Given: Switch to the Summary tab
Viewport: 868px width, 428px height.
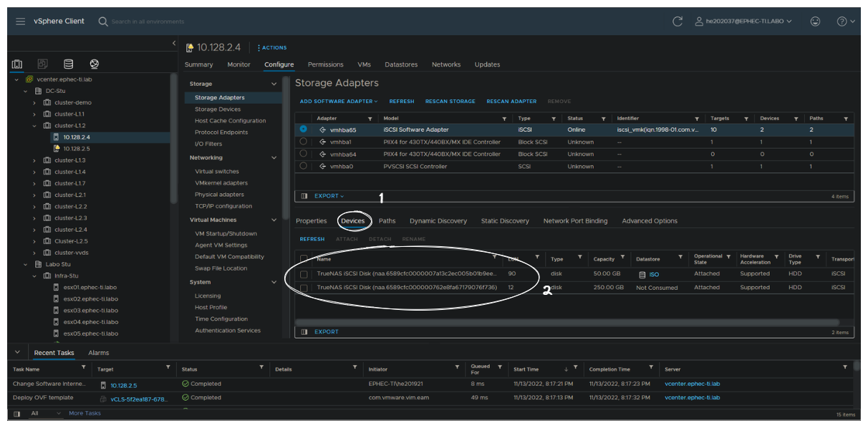Looking at the screenshot, I should coord(199,64).
